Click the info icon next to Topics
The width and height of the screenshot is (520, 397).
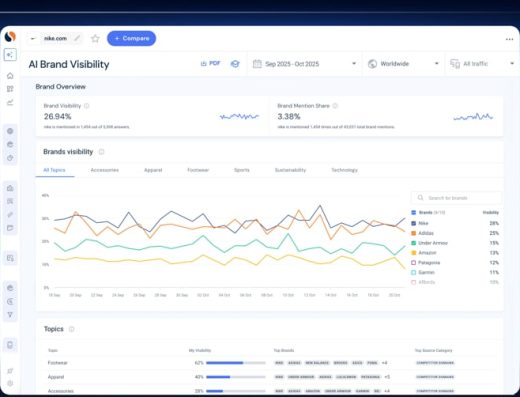71,329
